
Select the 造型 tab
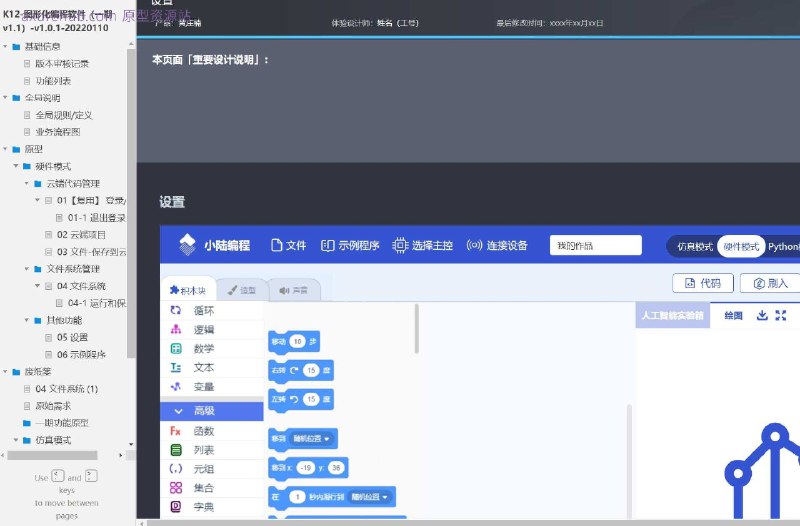tap(242, 290)
